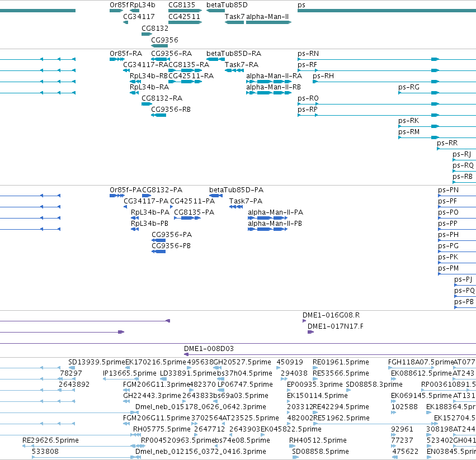Click the ps-RK transcript label
The width and height of the screenshot is (476, 460).
409,121
